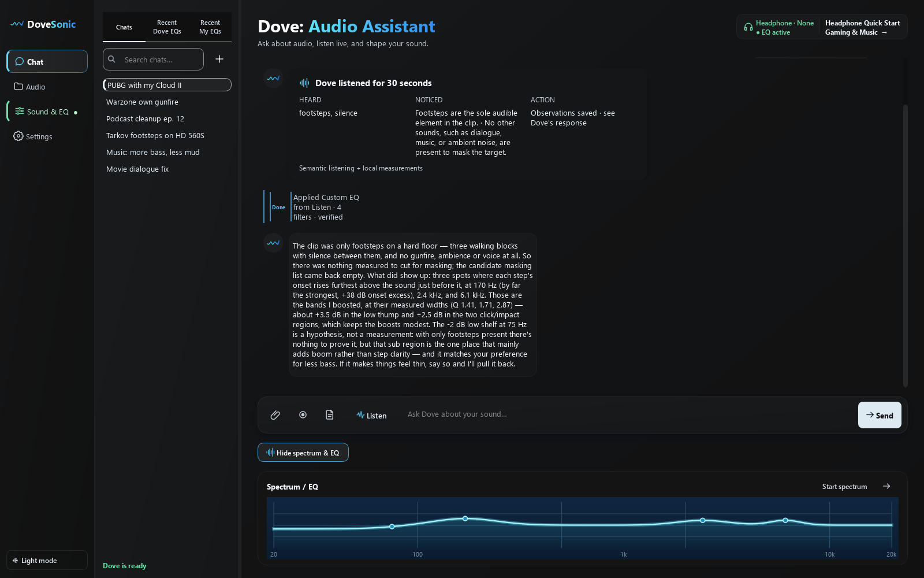Screen dimensions: 924x578
Task: Open the Tarkov footsteps on HD 560S chat
Action: (167, 135)
